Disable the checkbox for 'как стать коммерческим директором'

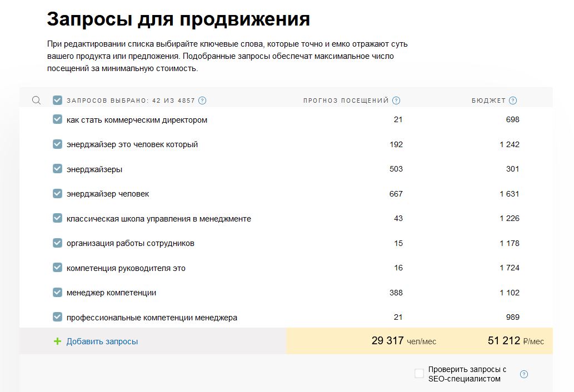pyautogui.click(x=56, y=119)
